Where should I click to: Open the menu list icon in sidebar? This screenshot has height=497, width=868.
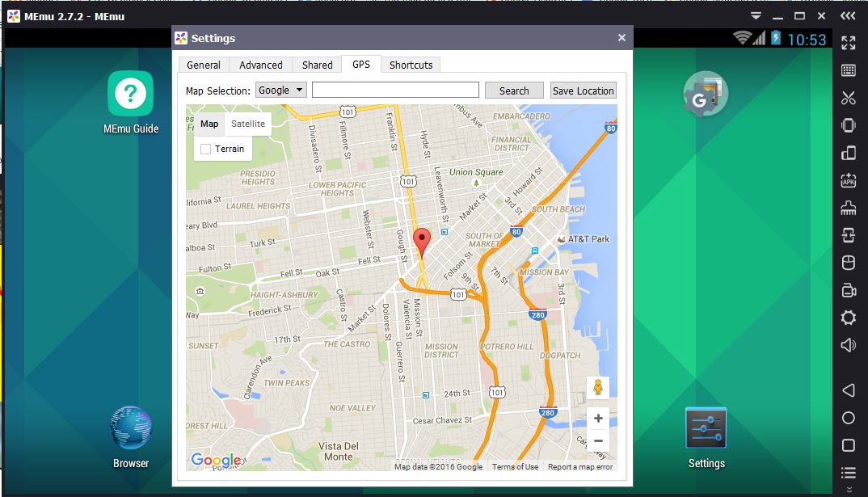848,473
